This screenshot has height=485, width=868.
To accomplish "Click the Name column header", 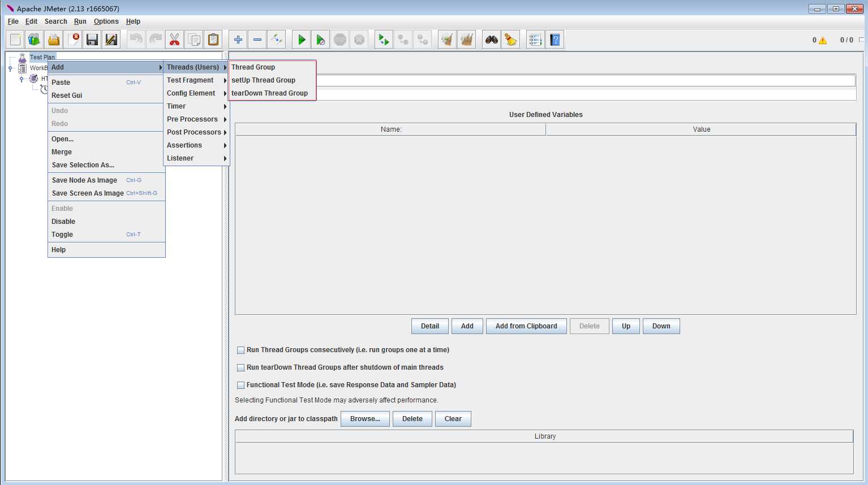I will pyautogui.click(x=390, y=129).
